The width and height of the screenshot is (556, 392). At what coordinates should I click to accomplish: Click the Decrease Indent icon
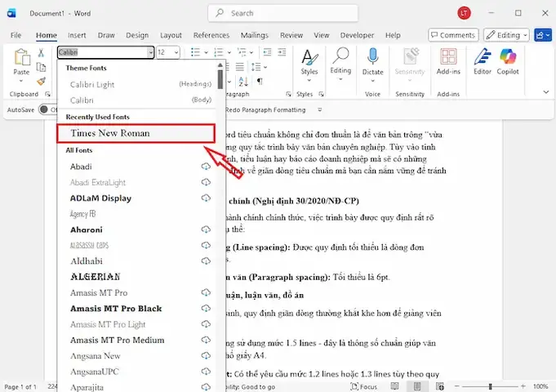(x=267, y=52)
